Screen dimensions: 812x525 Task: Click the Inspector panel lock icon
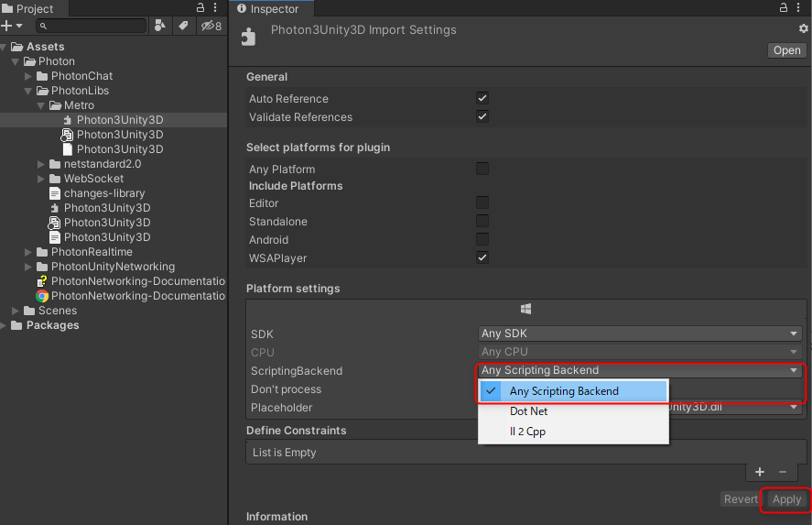pos(784,7)
